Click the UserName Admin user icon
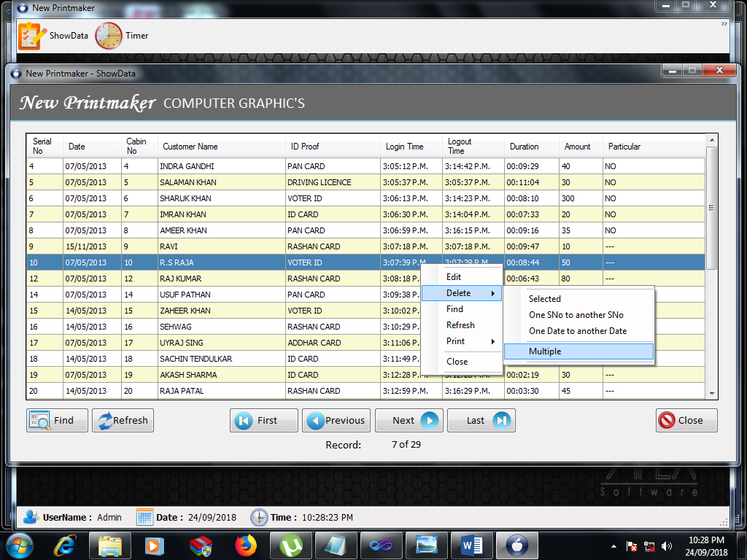The height and width of the screenshot is (560, 747). click(x=28, y=517)
